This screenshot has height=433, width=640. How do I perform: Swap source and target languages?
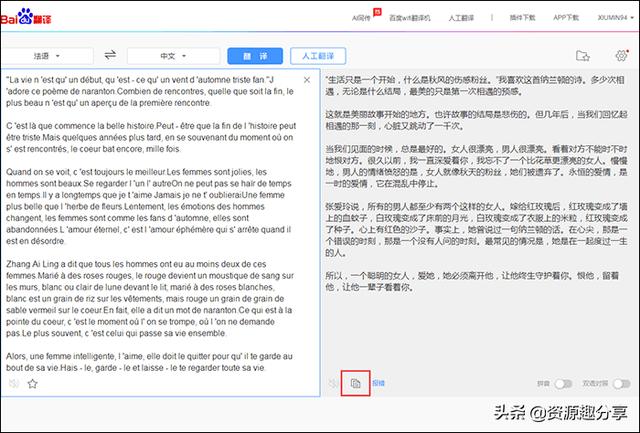pyautogui.click(x=110, y=55)
